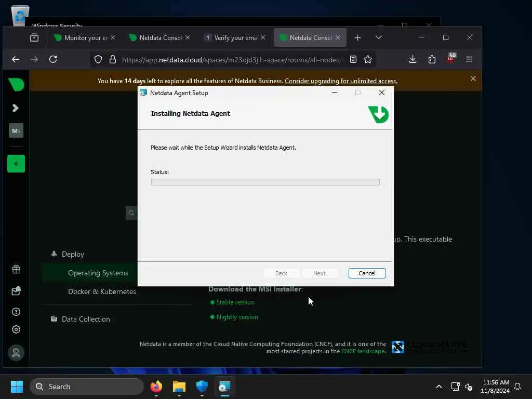The height and width of the screenshot is (399, 532).
Task: Go back in browser history
Action: (x=16, y=59)
